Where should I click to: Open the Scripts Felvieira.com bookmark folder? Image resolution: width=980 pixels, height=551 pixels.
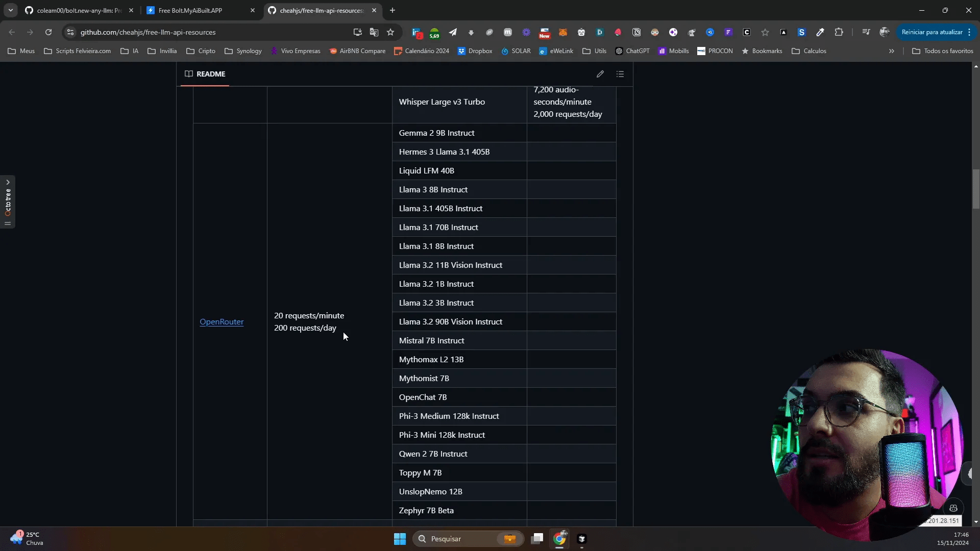[78, 51]
